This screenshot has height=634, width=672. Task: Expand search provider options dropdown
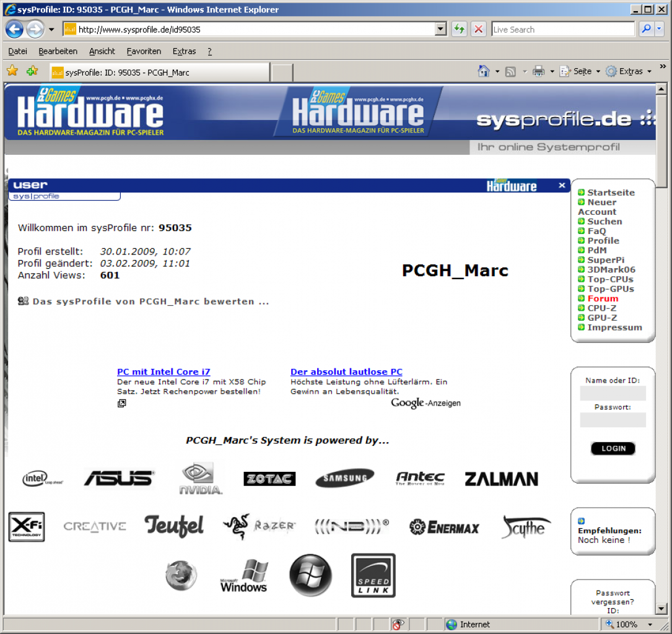(659, 29)
